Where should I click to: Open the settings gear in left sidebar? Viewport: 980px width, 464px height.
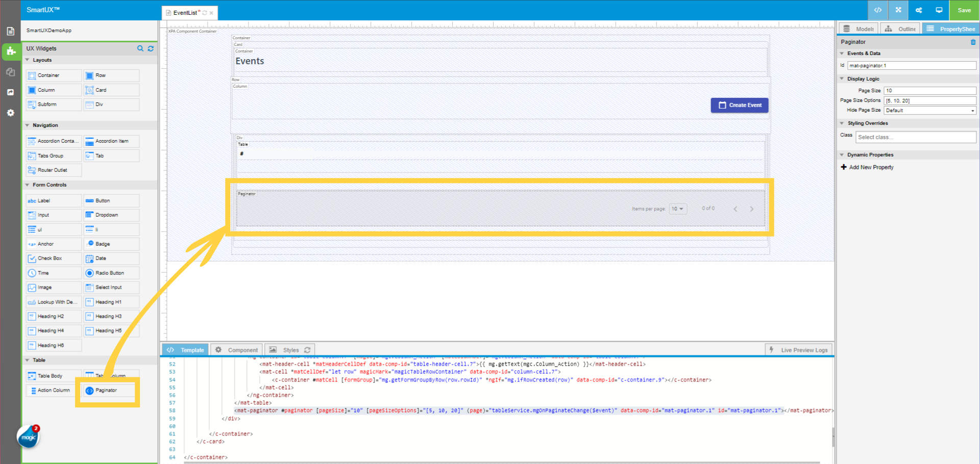(x=10, y=113)
